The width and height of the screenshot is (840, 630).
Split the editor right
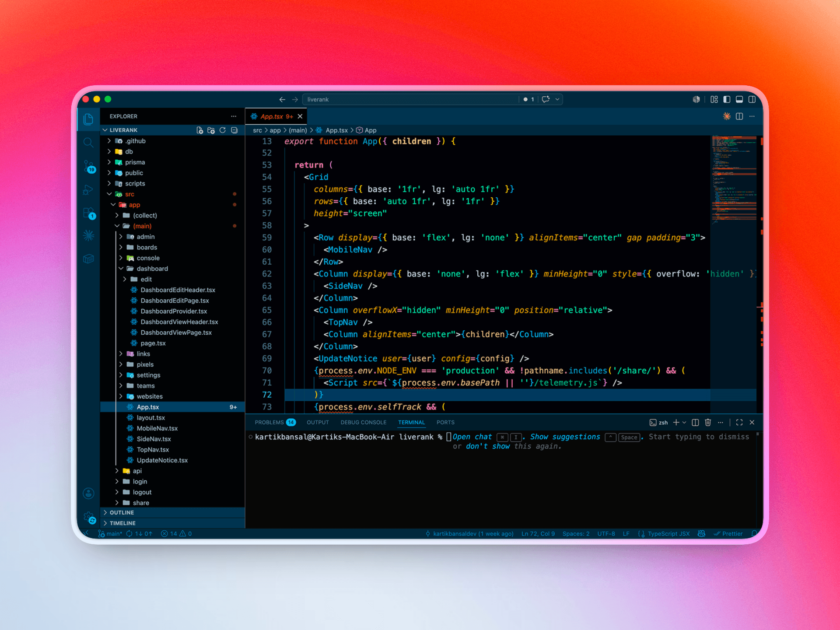coord(739,116)
